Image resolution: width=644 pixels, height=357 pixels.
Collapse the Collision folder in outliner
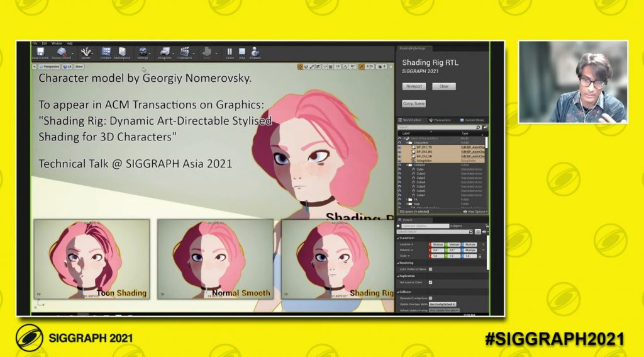[x=407, y=165]
